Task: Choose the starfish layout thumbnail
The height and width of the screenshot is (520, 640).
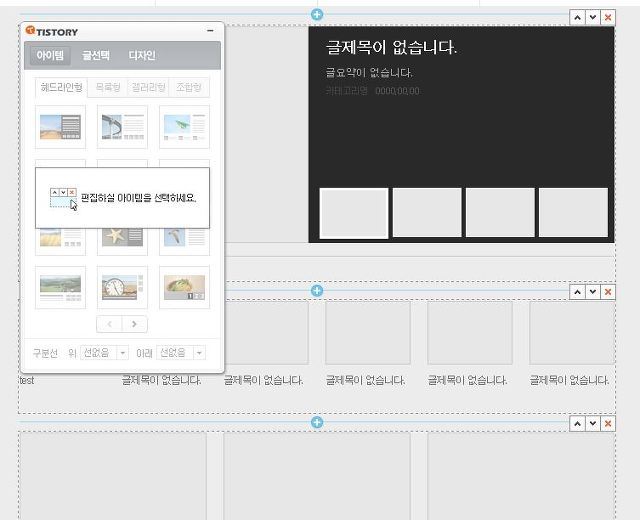Action: [x=122, y=241]
